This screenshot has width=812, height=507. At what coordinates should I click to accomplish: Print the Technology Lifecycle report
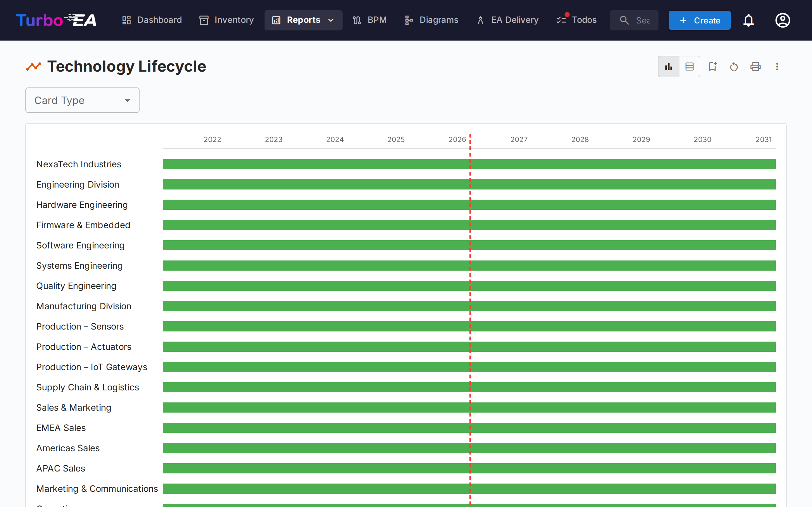pos(755,67)
